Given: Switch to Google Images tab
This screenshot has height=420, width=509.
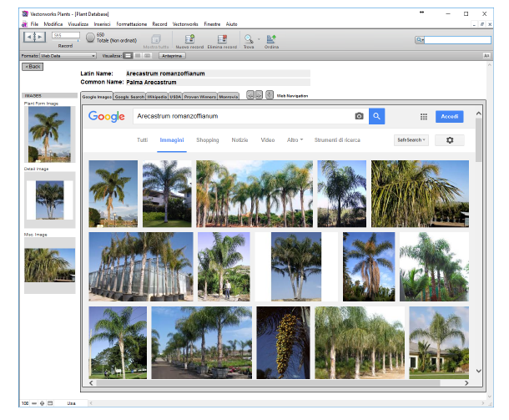Looking at the screenshot, I should 97,97.
